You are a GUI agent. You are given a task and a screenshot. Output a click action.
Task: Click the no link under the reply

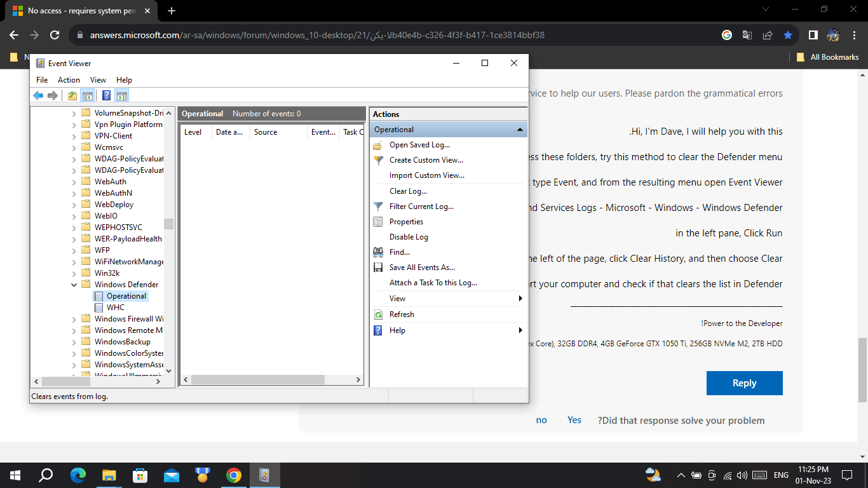point(541,420)
